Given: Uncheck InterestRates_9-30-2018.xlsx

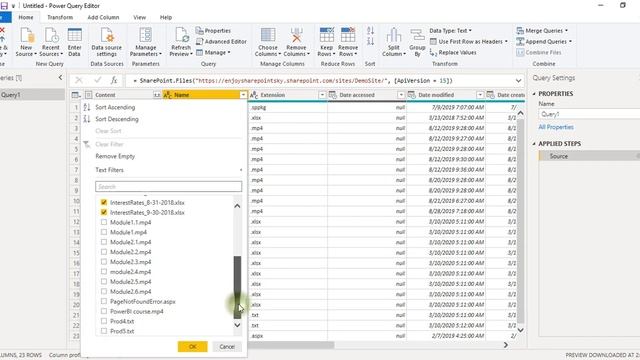Looking at the screenshot, I should [x=104, y=212].
